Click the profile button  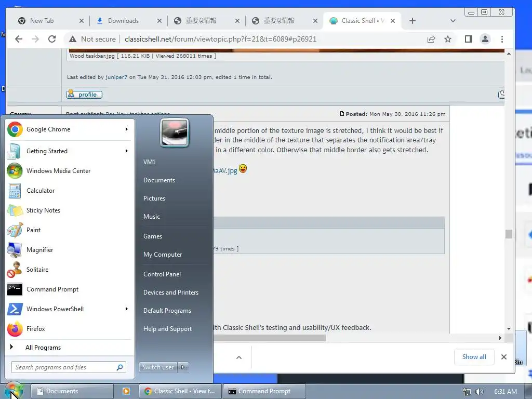(x=84, y=95)
